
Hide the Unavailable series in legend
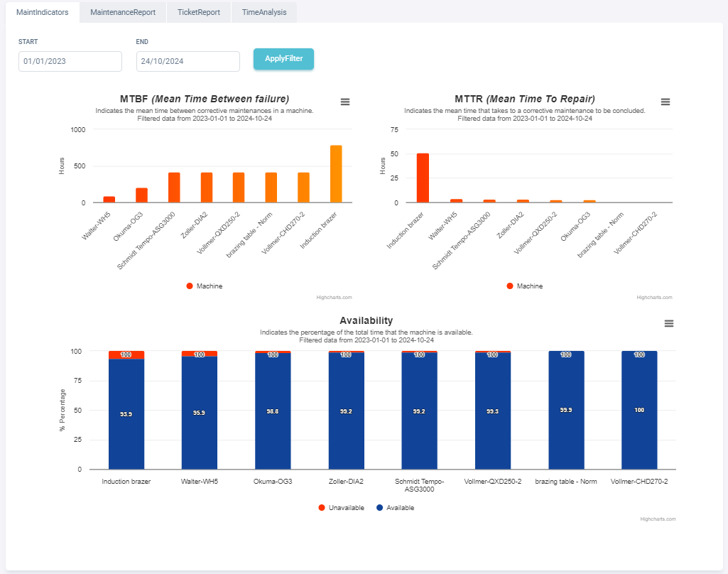click(x=342, y=508)
